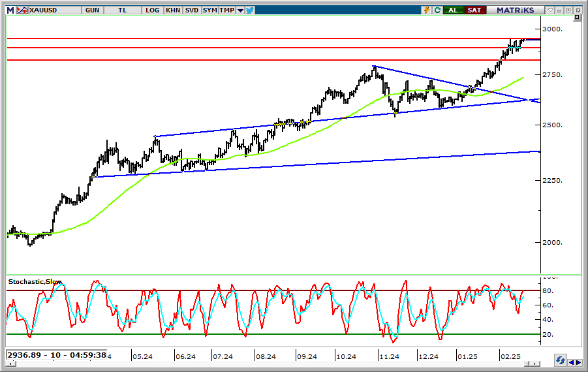Click the lightning bolt icon
Screen dimensions: 588x372
[x=427, y=10]
